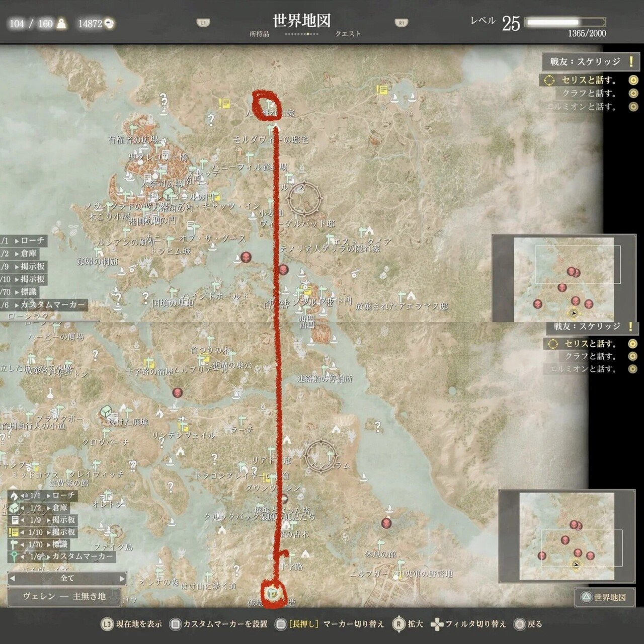Click the ファイク島 map label
644x644 pixels.
pyautogui.click(x=113, y=547)
